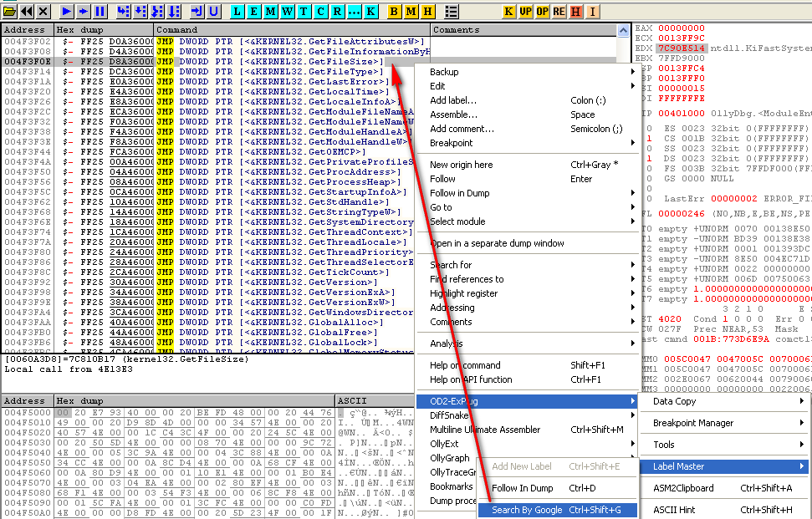Choose Search By Google in Label Master submenu
The width and height of the screenshot is (812, 519).
(x=556, y=510)
